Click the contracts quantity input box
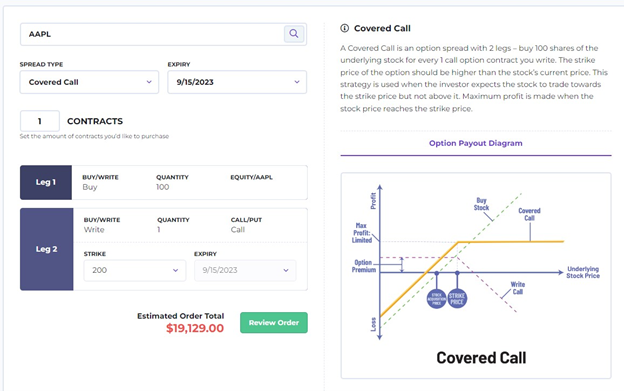The width and height of the screenshot is (624, 391). 40,121
